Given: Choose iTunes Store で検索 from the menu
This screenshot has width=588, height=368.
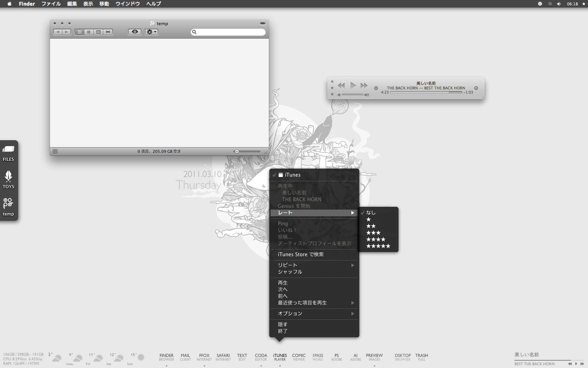Looking at the screenshot, I should pyautogui.click(x=314, y=254).
